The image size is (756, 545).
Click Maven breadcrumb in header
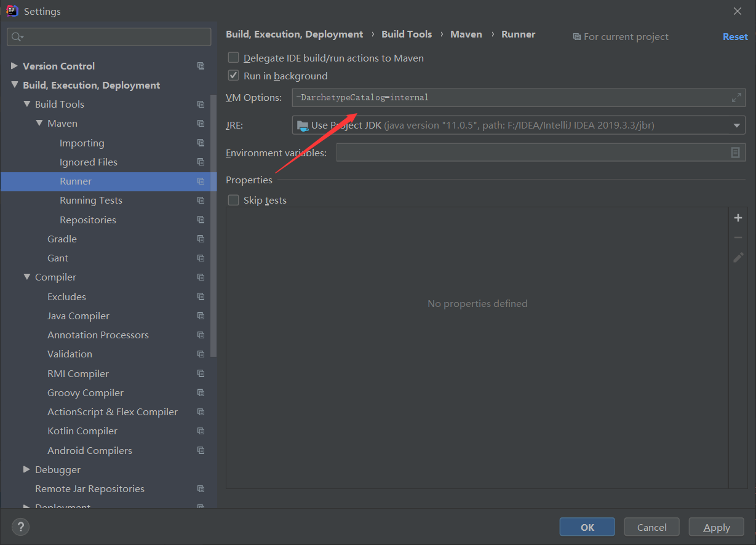pyautogui.click(x=466, y=34)
